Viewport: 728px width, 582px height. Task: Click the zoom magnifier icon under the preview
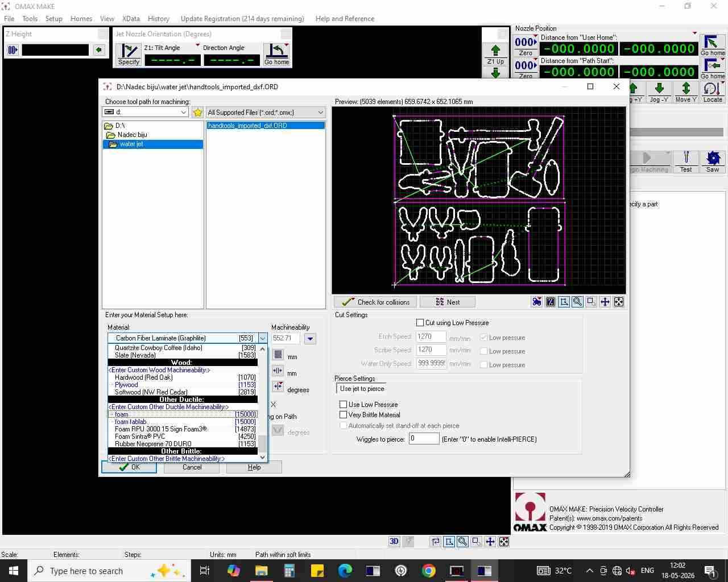(x=577, y=302)
